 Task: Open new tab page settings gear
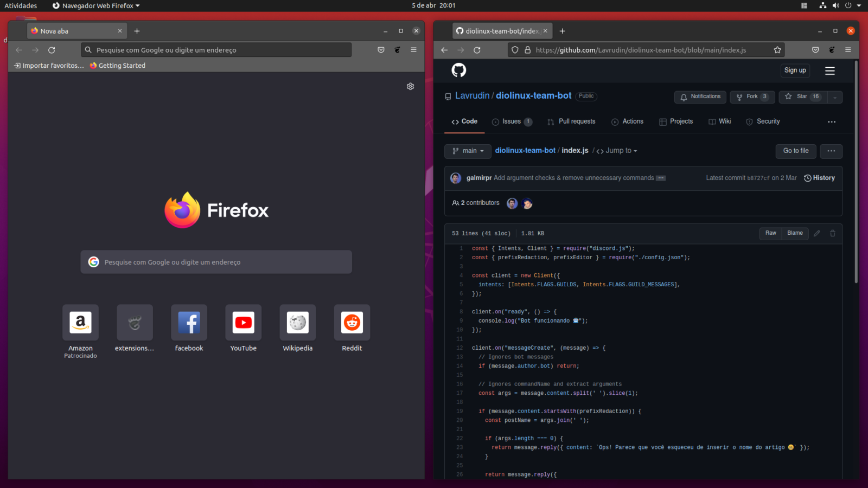pos(411,86)
